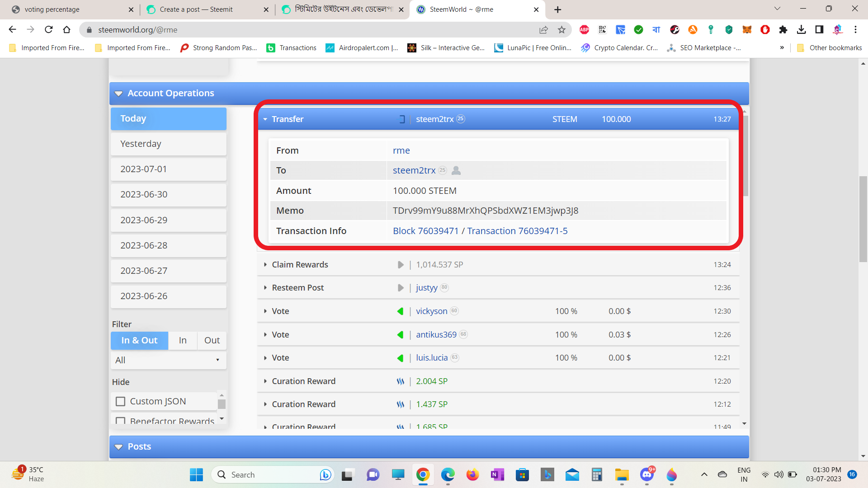The image size is (868, 488).
Task: Click the MetaMask fox extension icon
Action: (x=747, y=30)
